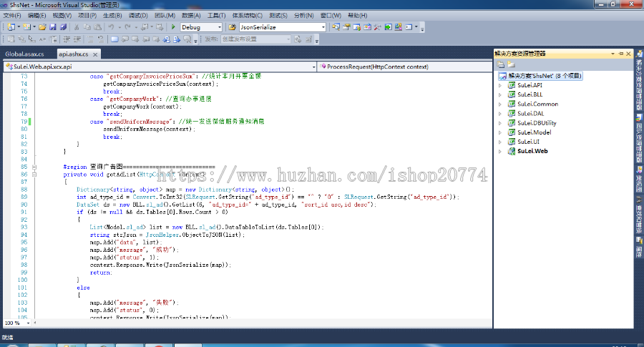Click the Cut scissors toolbar icon
The width and height of the screenshot is (644, 347).
(77, 27)
